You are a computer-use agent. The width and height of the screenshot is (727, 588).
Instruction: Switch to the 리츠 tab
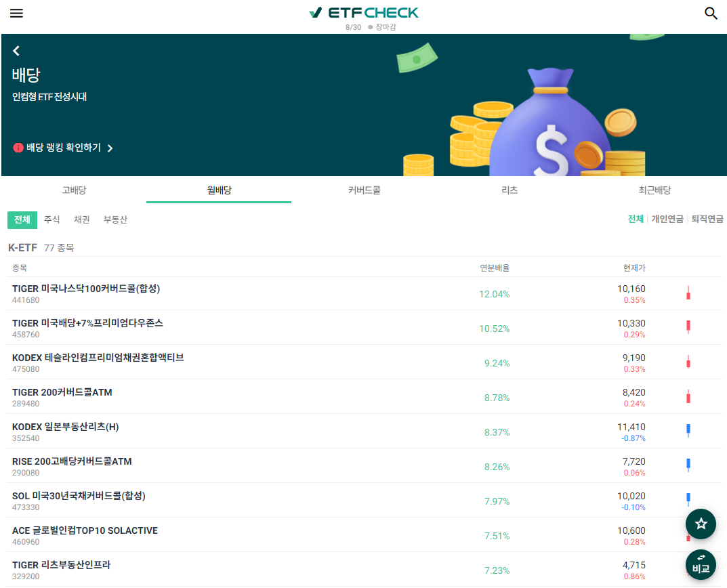click(509, 190)
